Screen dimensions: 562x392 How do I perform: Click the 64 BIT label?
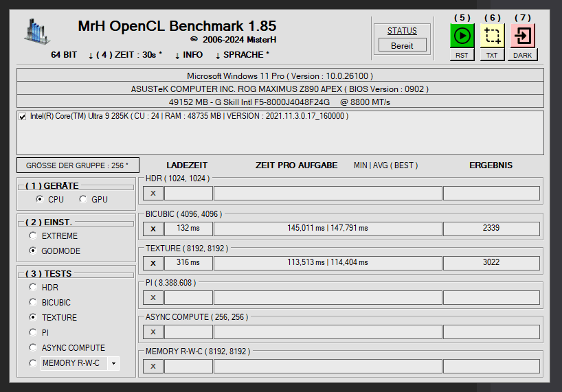64,55
